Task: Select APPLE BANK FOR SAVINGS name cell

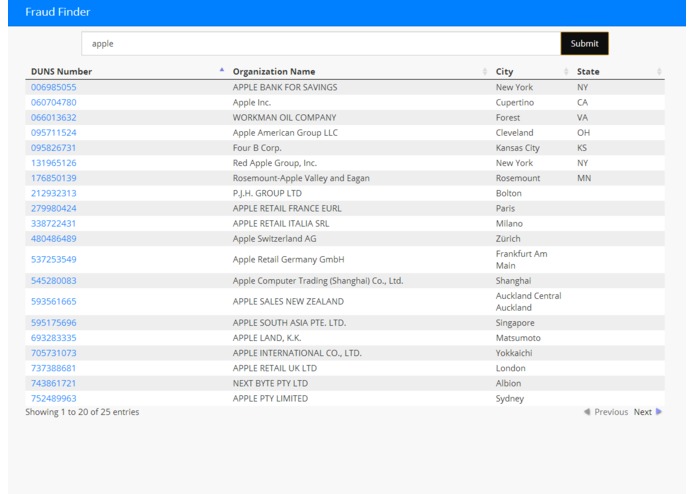Action: point(285,87)
